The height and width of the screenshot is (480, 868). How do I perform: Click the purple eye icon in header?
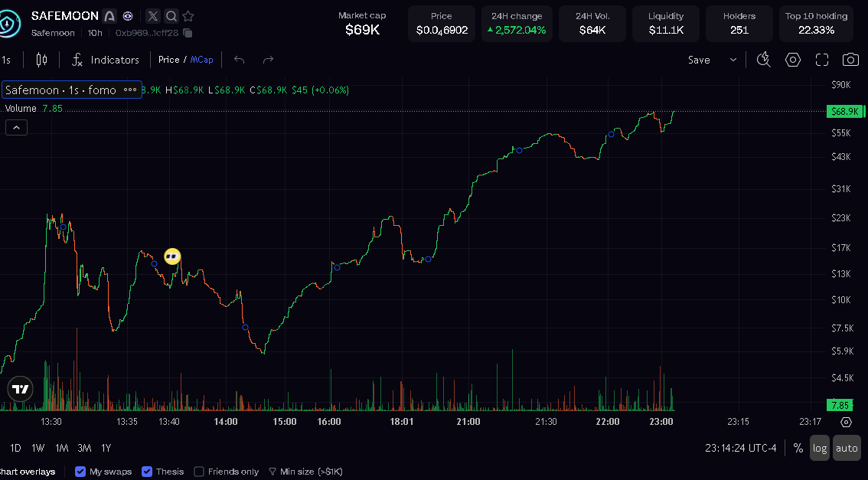tap(128, 16)
